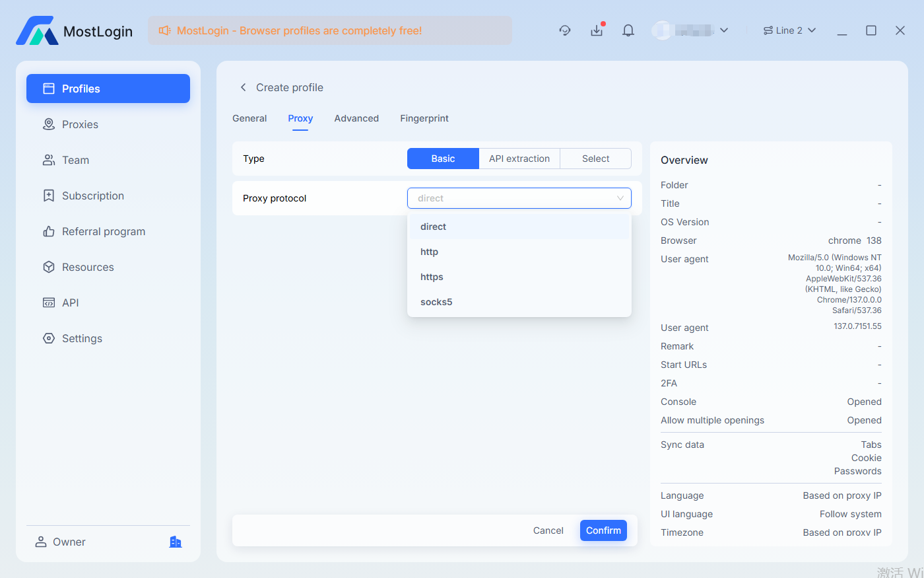
Task: Click the Follow system UI language value
Action: pyautogui.click(x=850, y=514)
